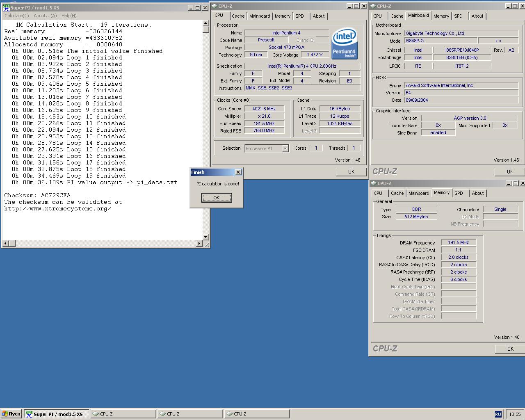Confirm OK in PI calculation done dialog
The image size is (525, 420).
click(217, 198)
